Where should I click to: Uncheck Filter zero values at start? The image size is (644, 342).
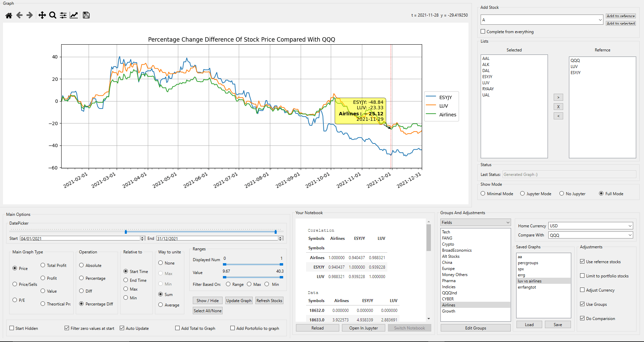[x=67, y=328]
